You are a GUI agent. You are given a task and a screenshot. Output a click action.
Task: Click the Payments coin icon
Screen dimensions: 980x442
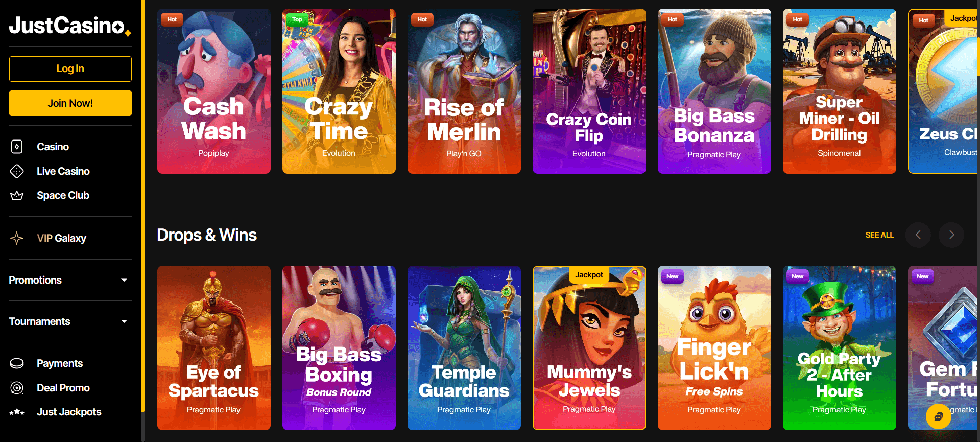(17, 363)
